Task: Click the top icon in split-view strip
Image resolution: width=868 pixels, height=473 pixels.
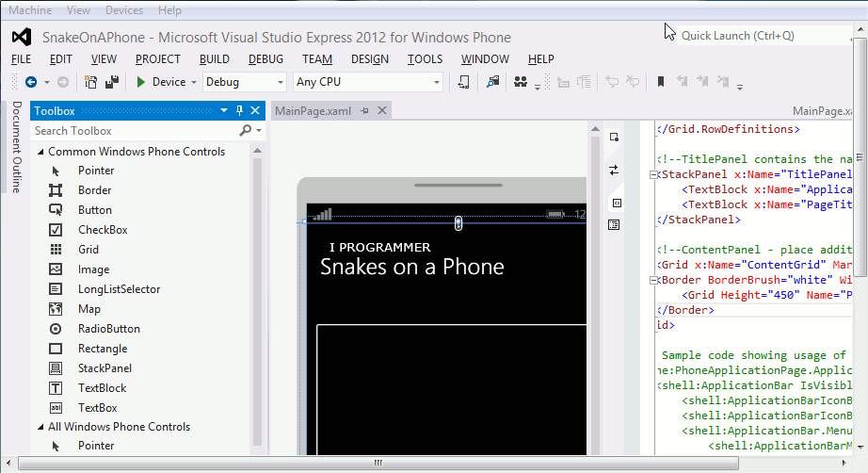Action: point(614,137)
